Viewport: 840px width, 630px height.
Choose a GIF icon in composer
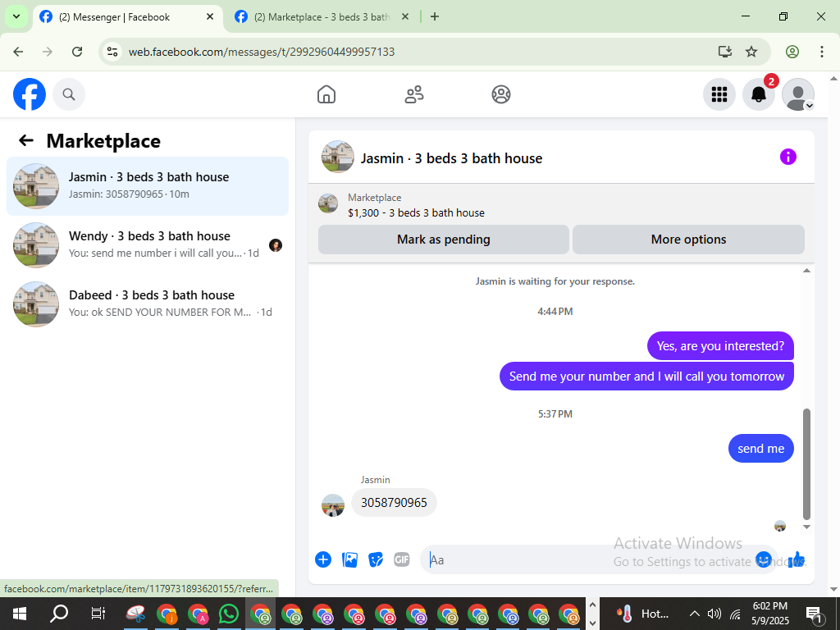point(402,559)
